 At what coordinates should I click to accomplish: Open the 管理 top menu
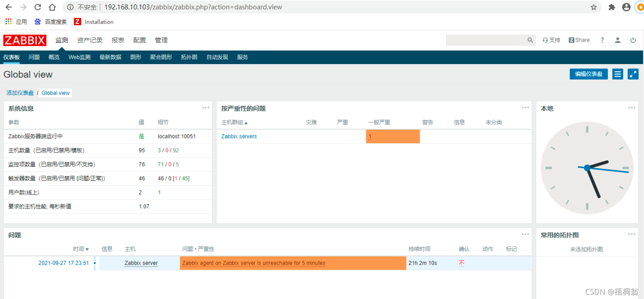pyautogui.click(x=161, y=40)
